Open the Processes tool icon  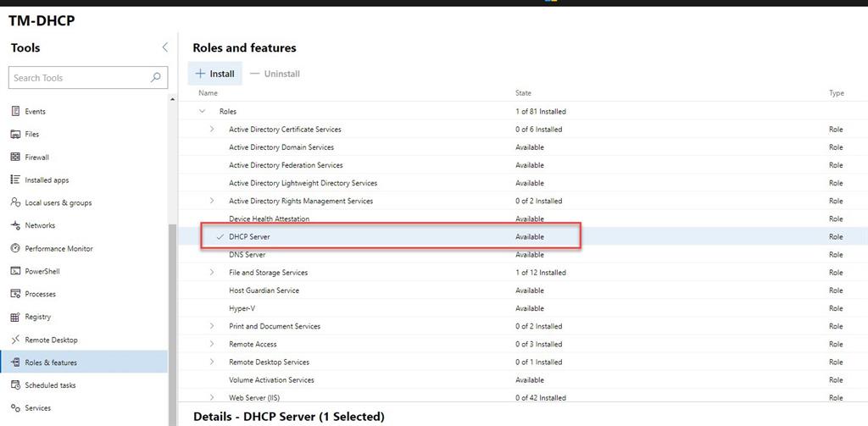[15, 294]
